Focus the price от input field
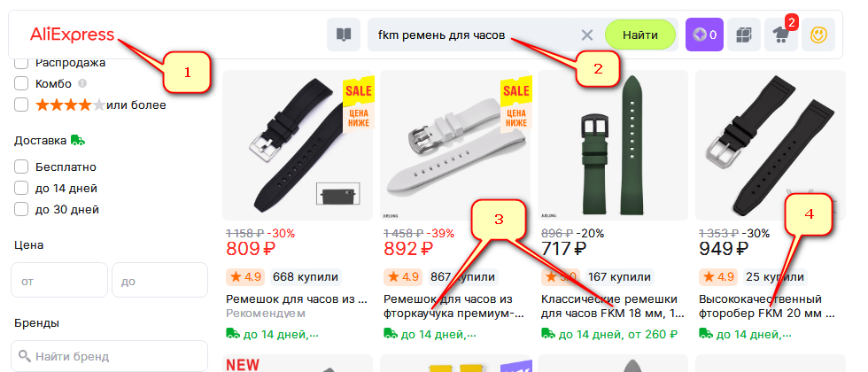This screenshot has width=868, height=372. [59, 280]
